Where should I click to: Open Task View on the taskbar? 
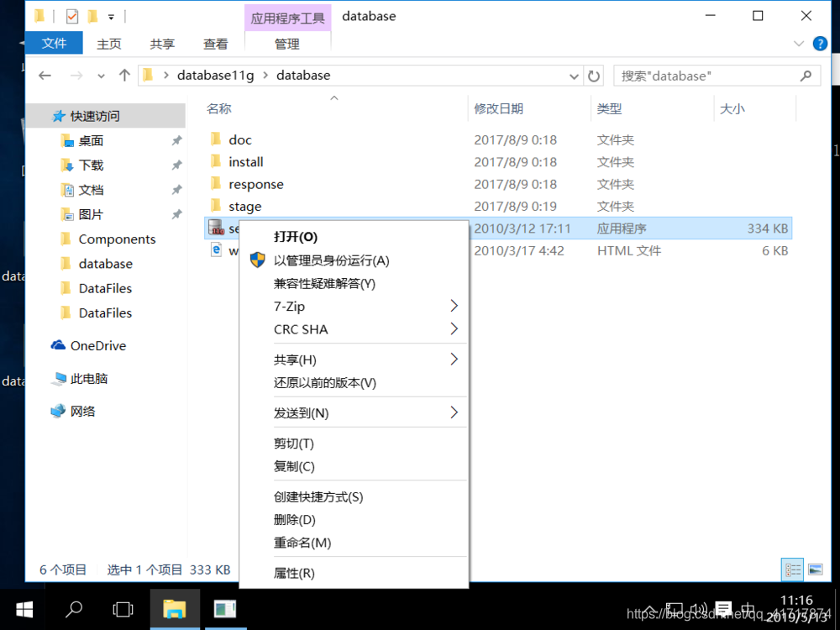coord(123,609)
